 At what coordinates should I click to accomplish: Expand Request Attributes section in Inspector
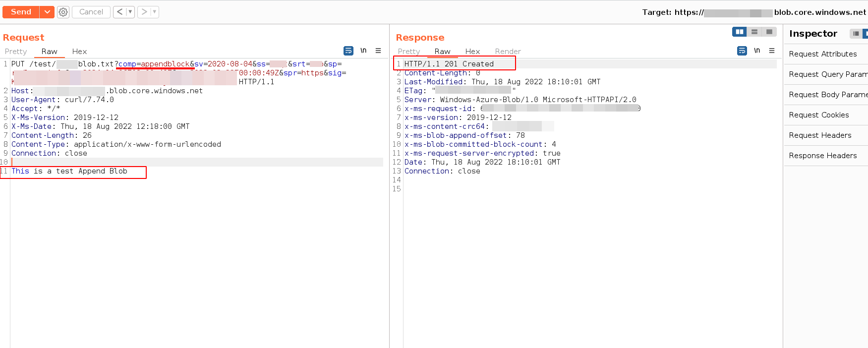tap(825, 54)
